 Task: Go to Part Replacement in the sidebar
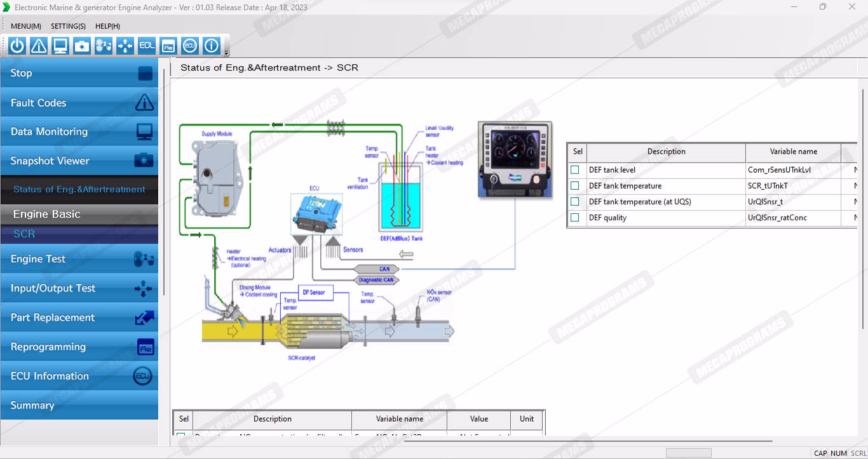(x=79, y=317)
